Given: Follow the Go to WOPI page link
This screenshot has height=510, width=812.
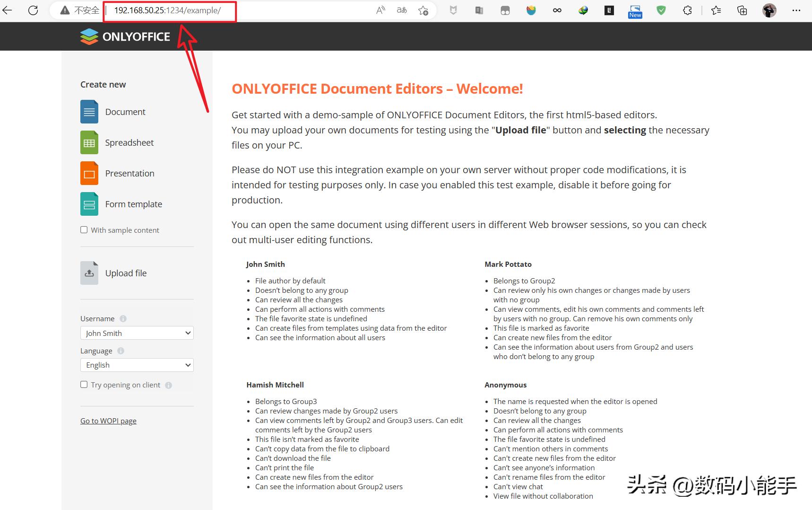Looking at the screenshot, I should pos(108,421).
